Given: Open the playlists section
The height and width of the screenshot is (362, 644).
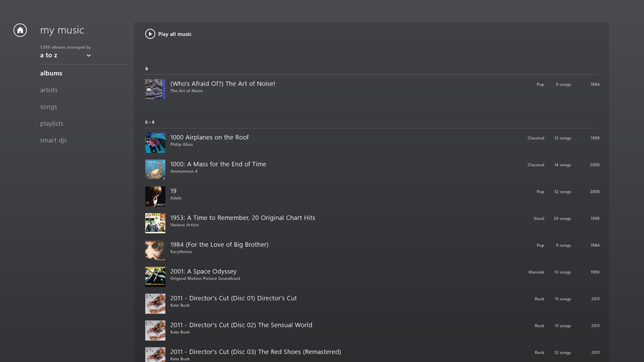Looking at the screenshot, I should (52, 124).
